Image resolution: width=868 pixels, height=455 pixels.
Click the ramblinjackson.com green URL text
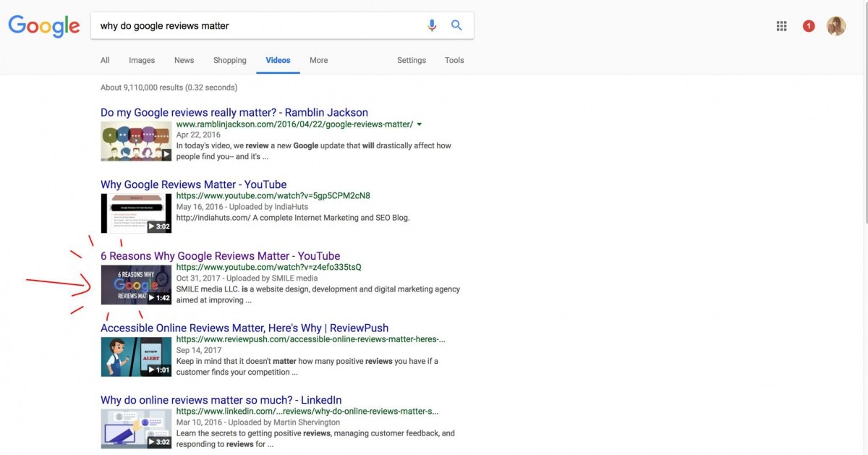click(x=294, y=124)
